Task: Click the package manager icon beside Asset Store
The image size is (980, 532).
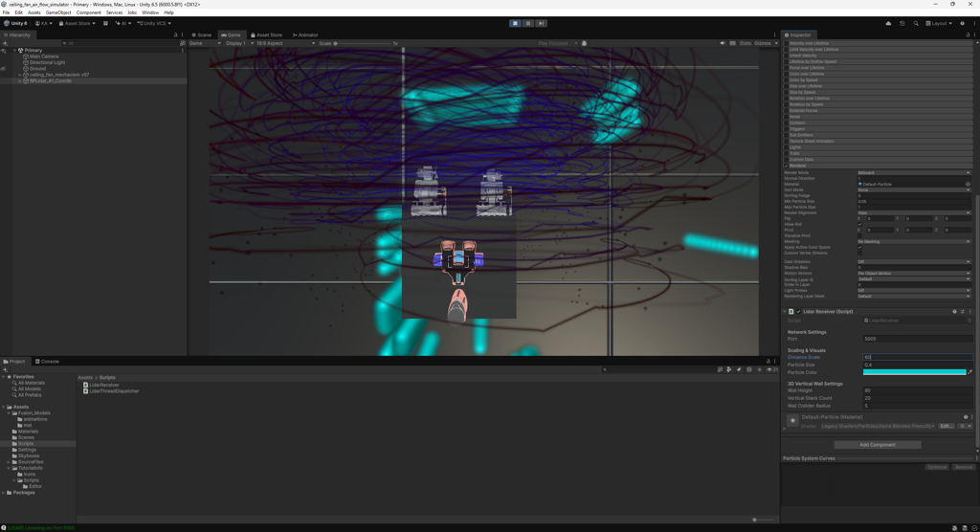Action: [x=105, y=23]
